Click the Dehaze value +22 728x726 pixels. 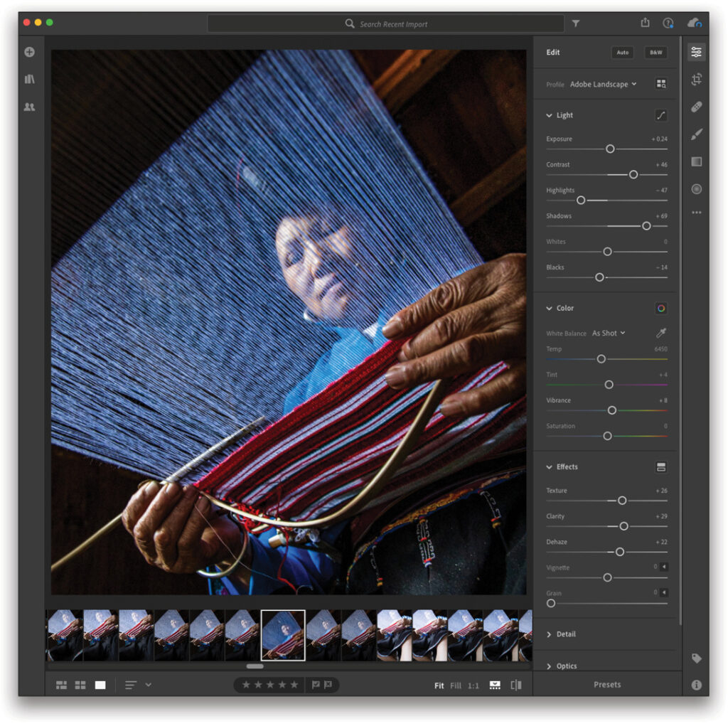click(x=662, y=542)
